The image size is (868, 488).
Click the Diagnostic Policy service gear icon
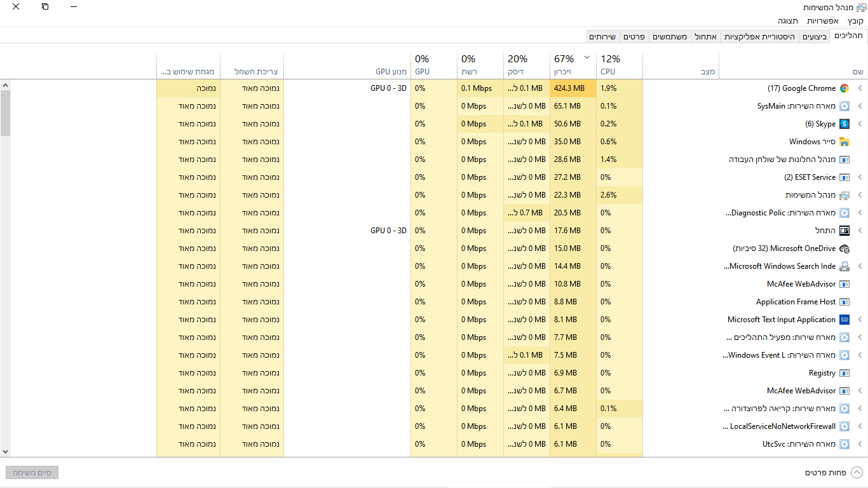(x=844, y=213)
